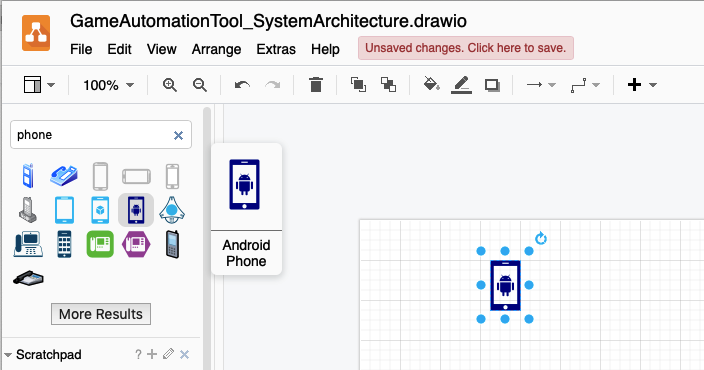Viewport: 704px width, 370px height.
Task: Select the blue isometric mobile phone shape
Action: tap(28, 176)
